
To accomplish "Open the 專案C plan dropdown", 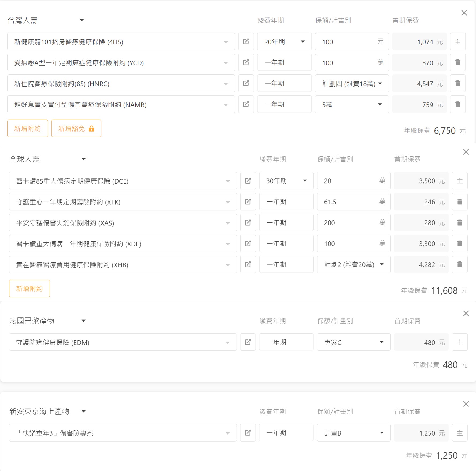I will 354,342.
